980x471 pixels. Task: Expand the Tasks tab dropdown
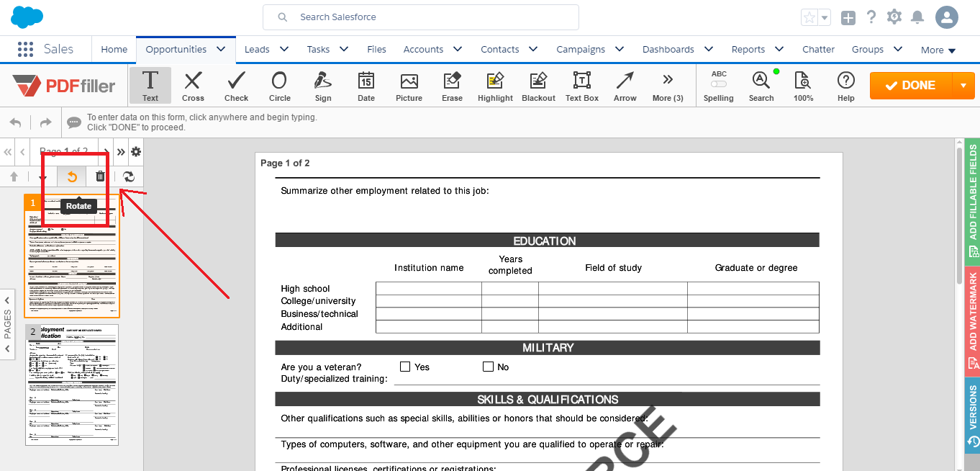pyautogui.click(x=344, y=49)
